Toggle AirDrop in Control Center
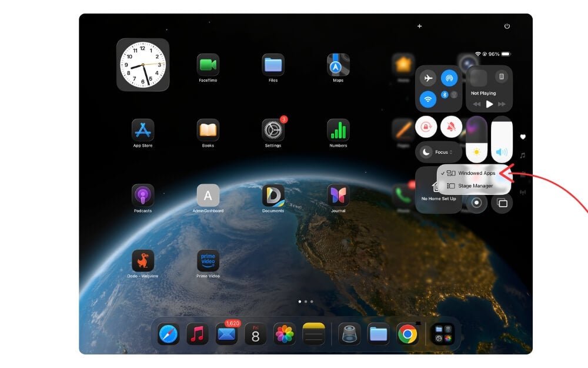Viewport: 588px width, 368px height. click(449, 78)
